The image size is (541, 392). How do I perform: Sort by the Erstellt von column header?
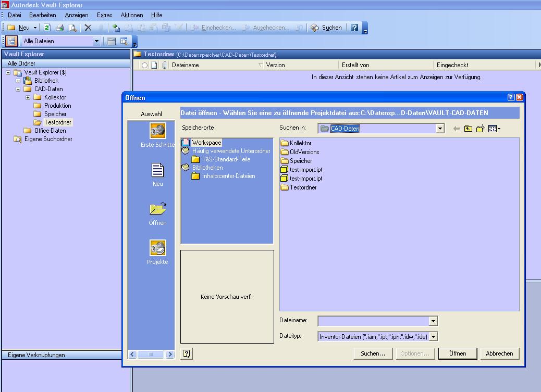click(x=386, y=65)
